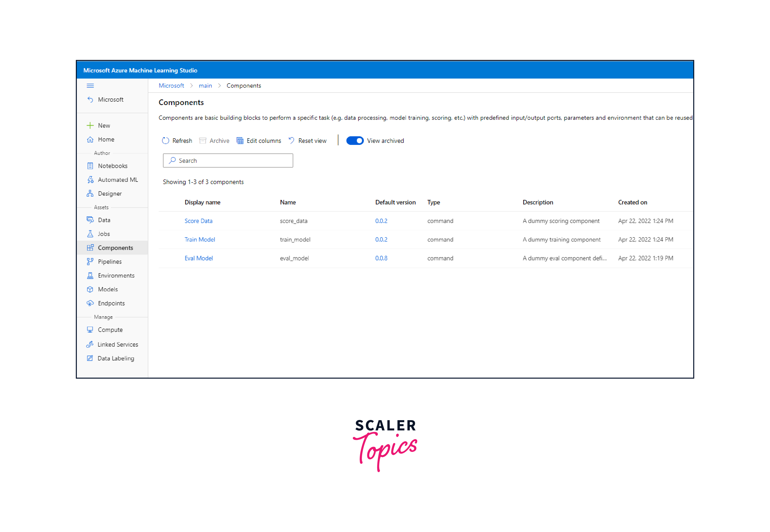
Task: Open Eval Model version 0.0.8
Action: pyautogui.click(x=381, y=258)
